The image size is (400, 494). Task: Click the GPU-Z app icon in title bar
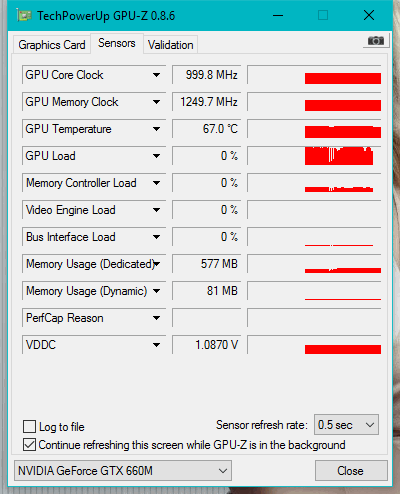click(x=24, y=16)
